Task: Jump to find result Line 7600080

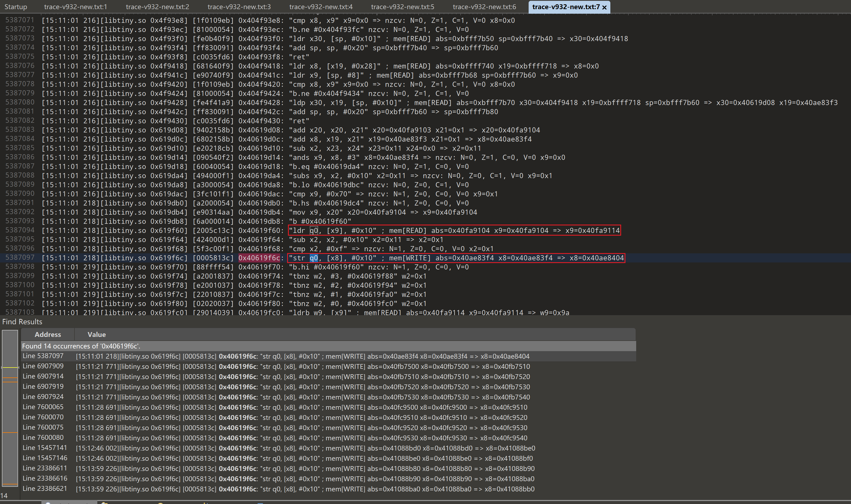Action: pyautogui.click(x=328, y=438)
